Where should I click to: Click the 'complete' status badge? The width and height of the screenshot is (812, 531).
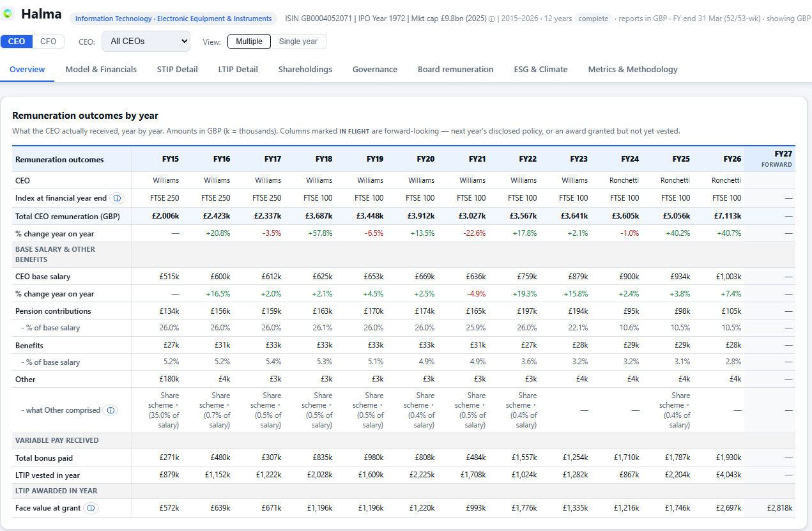594,19
